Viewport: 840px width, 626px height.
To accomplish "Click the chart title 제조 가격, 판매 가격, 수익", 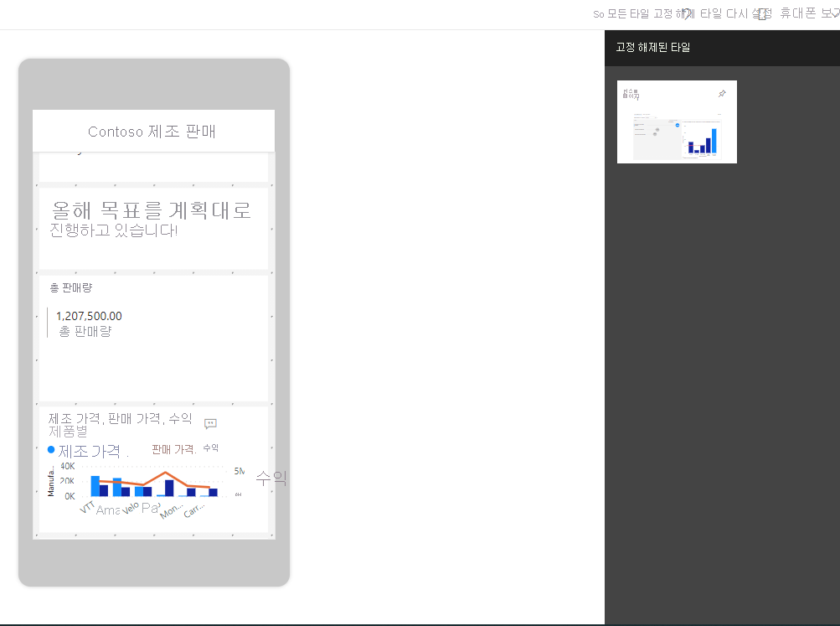I will pos(120,418).
